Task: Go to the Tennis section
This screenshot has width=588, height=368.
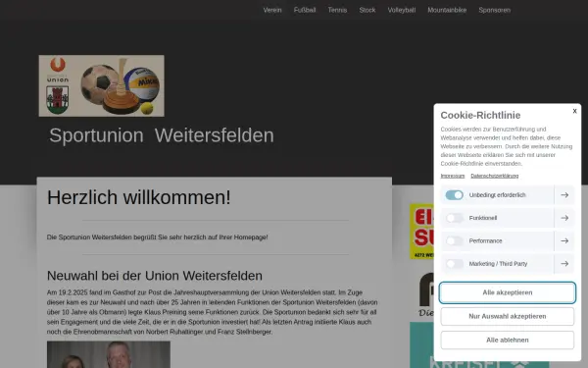Action: point(337,10)
